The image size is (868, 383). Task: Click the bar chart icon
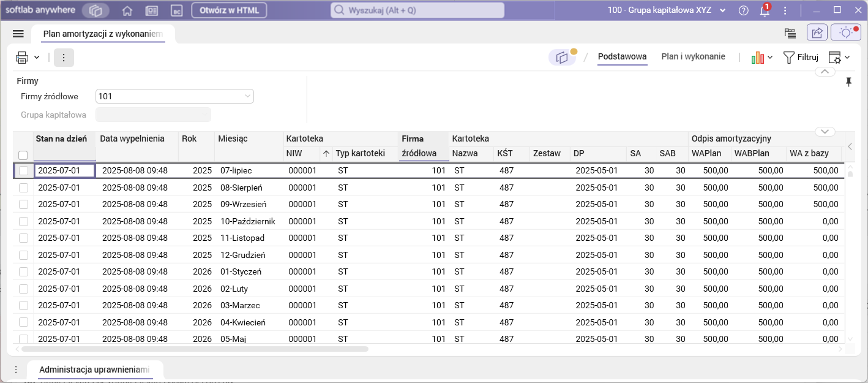point(758,58)
